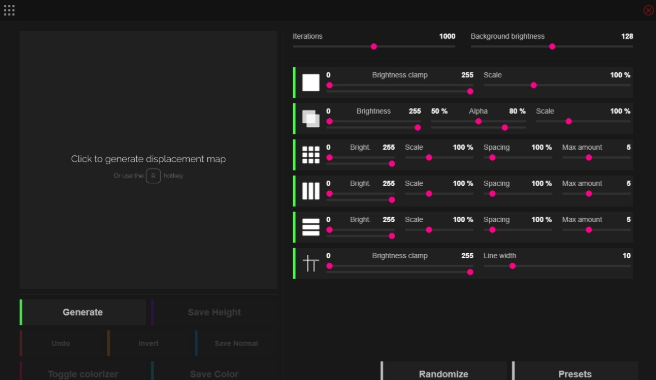The height and width of the screenshot is (380, 656).
Task: Click the Save Normal button
Action: pyautogui.click(x=236, y=343)
